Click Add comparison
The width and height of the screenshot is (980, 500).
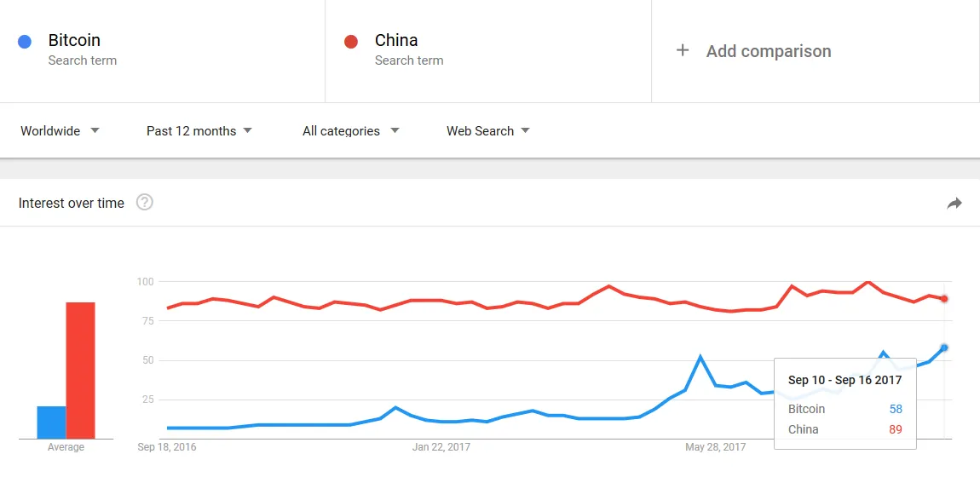coord(768,51)
